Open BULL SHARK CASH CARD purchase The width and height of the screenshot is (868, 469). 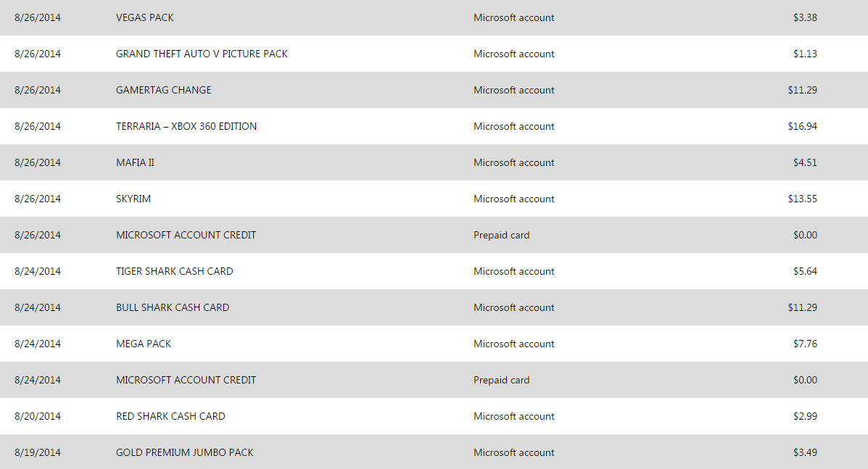click(x=173, y=307)
